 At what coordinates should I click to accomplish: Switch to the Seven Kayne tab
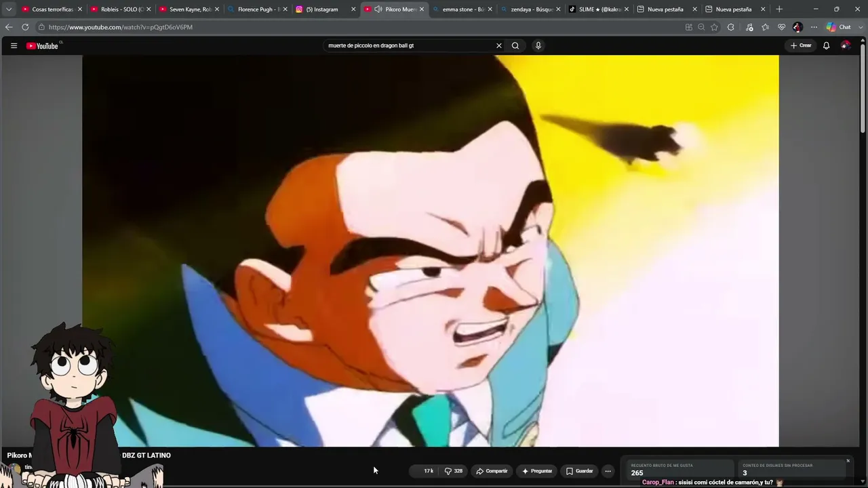pyautogui.click(x=189, y=9)
